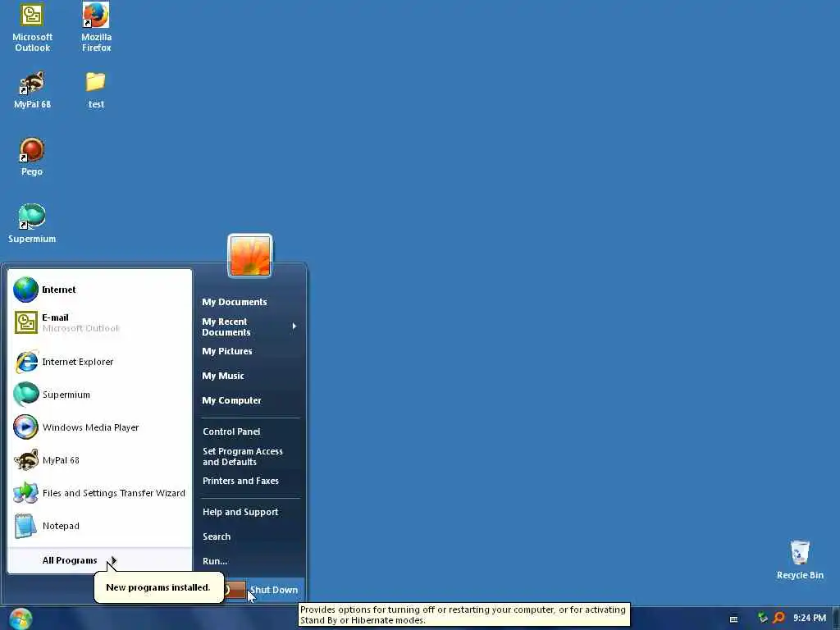
Task: Click the New programs installed balloon
Action: (x=158, y=587)
